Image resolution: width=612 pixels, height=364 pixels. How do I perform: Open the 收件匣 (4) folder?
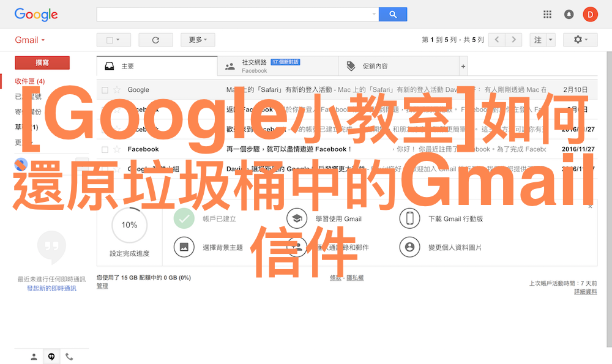click(29, 81)
